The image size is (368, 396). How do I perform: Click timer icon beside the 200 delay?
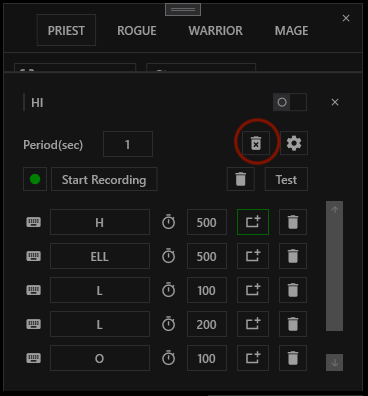point(168,324)
